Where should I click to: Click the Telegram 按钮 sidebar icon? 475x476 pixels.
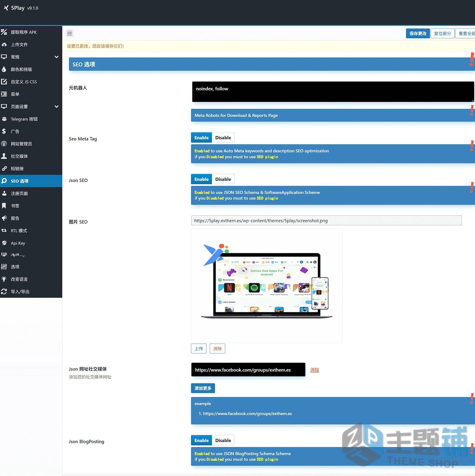point(4,119)
